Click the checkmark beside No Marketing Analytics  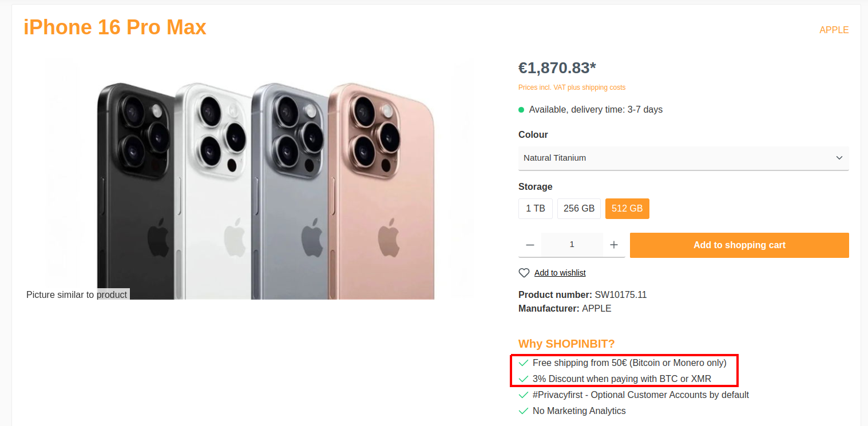click(x=523, y=411)
